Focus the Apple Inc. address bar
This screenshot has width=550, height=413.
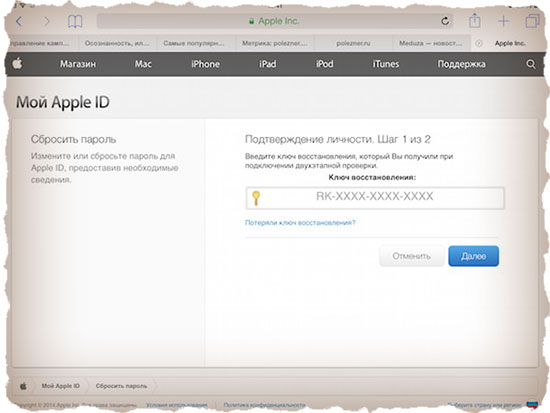click(274, 21)
